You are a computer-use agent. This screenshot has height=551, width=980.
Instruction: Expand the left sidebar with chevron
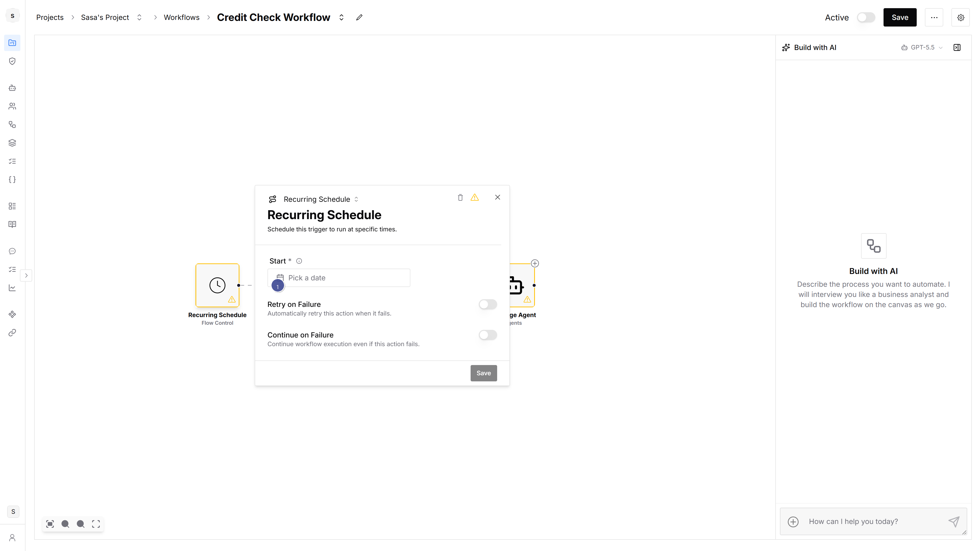26,275
